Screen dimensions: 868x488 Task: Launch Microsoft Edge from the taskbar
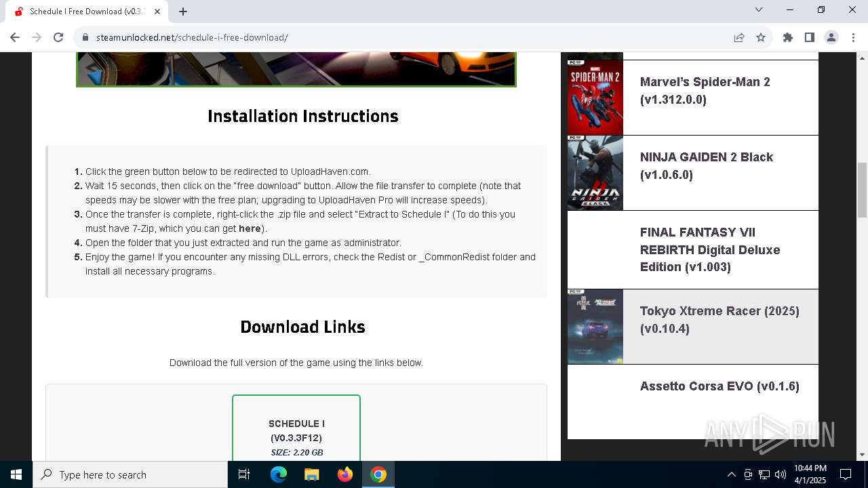tap(279, 474)
